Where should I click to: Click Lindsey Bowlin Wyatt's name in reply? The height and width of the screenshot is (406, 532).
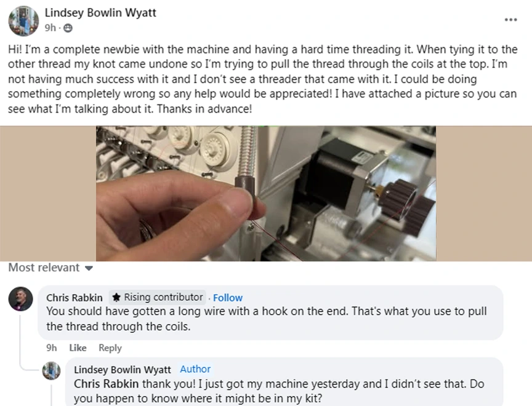pos(123,370)
